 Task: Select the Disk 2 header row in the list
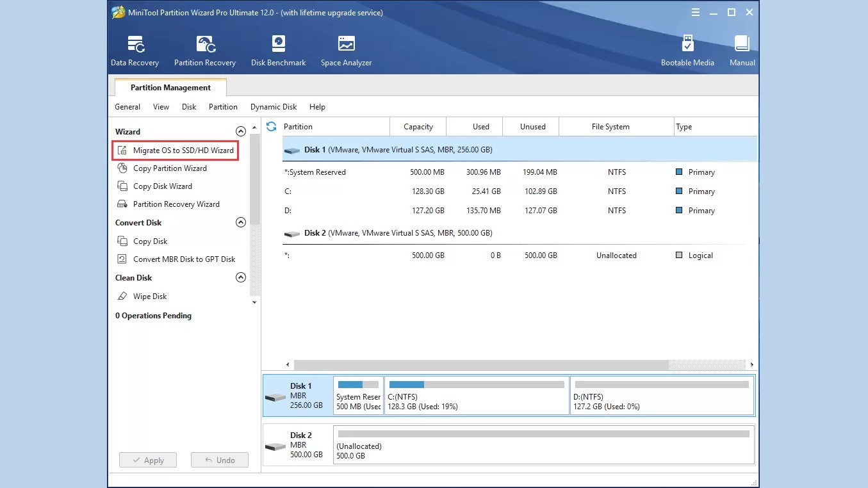[520, 233]
